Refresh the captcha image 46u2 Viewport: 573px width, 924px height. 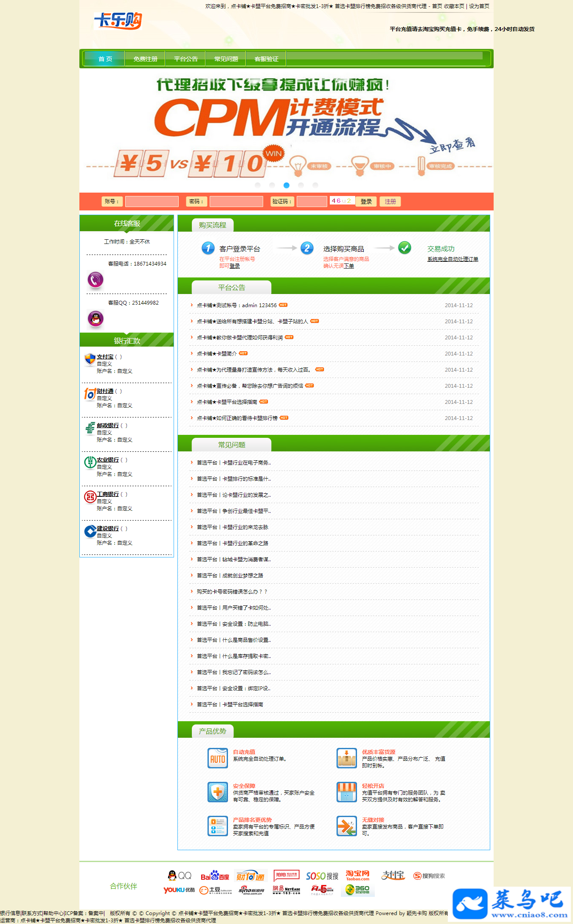(x=342, y=201)
